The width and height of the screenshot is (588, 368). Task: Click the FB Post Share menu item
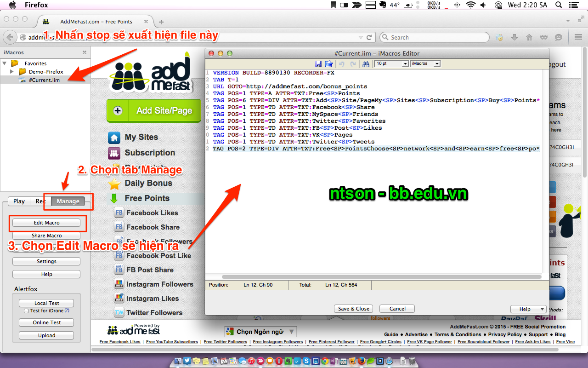click(150, 270)
